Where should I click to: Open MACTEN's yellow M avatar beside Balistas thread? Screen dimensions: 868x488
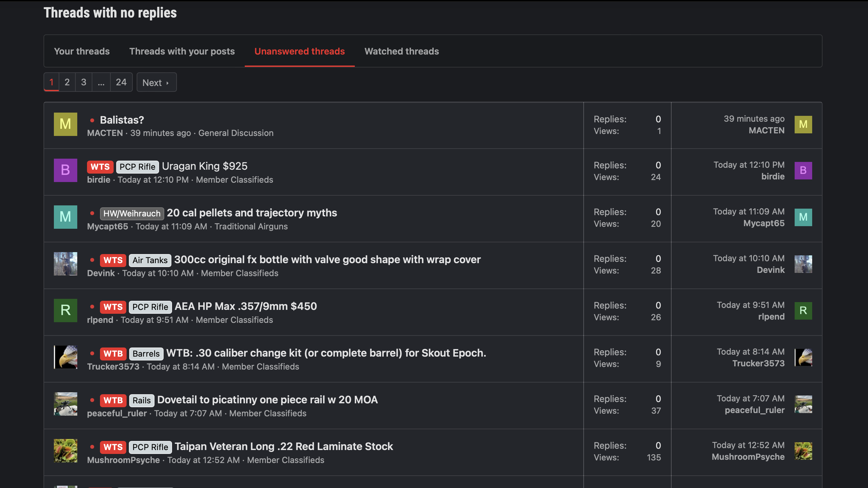(x=65, y=124)
